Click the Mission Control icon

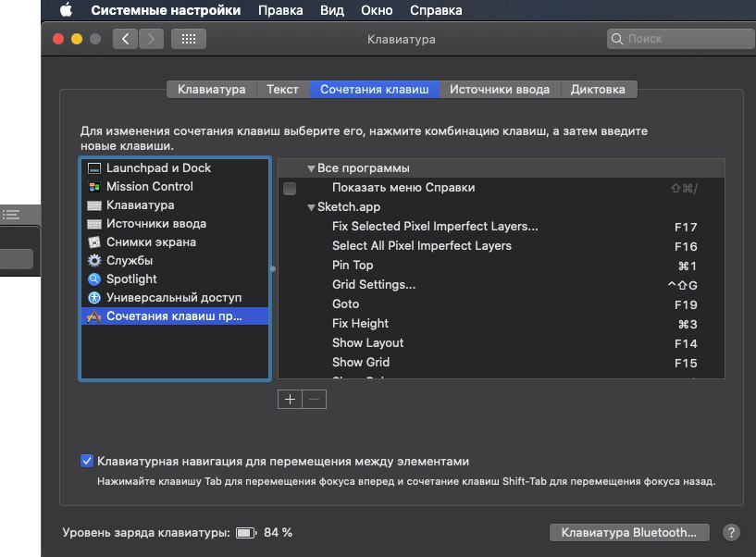pos(94,187)
